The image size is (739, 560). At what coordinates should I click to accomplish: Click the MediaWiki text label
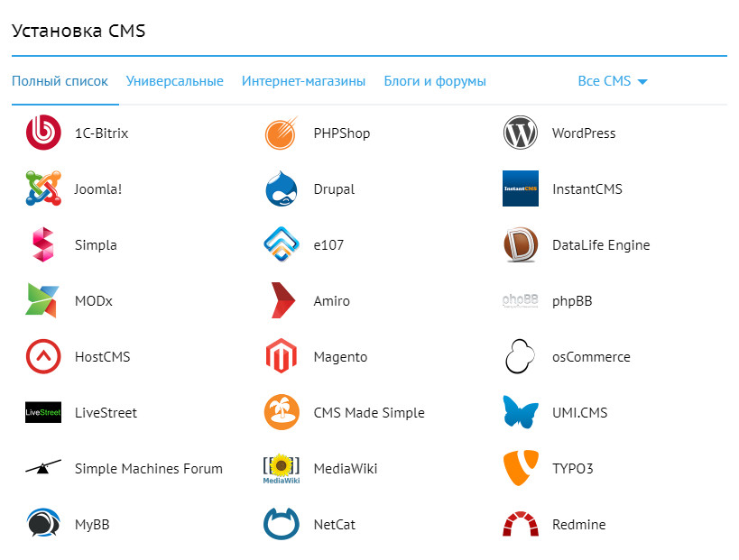click(x=346, y=469)
